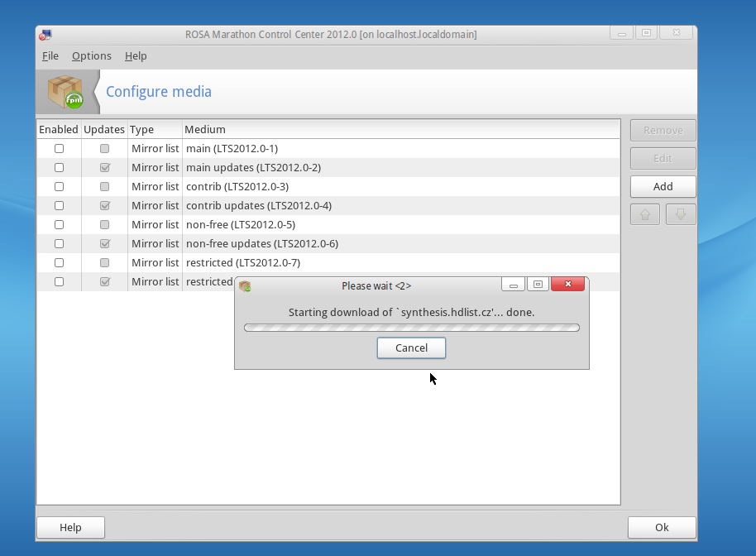Toggle Updates checkbox for restricted (LTS2012.0-7)

click(x=104, y=263)
